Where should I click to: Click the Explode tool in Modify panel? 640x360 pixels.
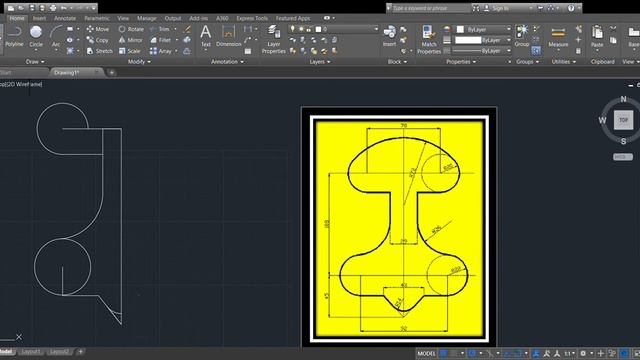[x=187, y=40]
